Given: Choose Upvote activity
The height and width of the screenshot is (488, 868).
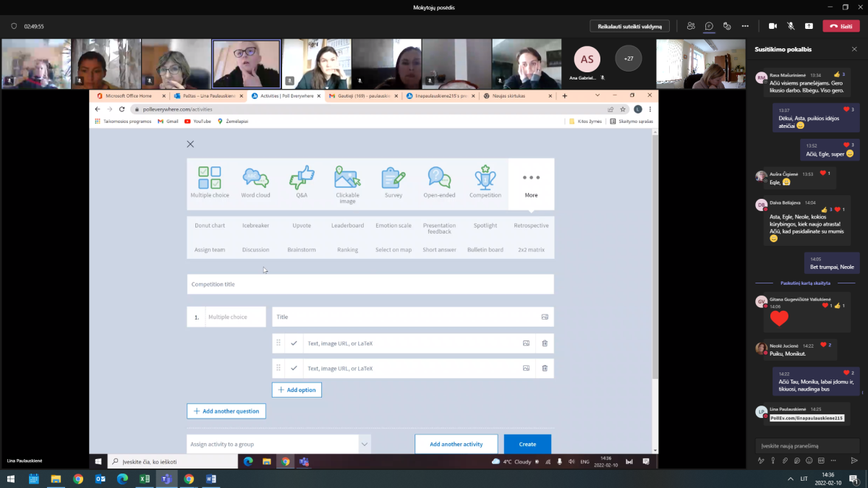Looking at the screenshot, I should [x=302, y=226].
